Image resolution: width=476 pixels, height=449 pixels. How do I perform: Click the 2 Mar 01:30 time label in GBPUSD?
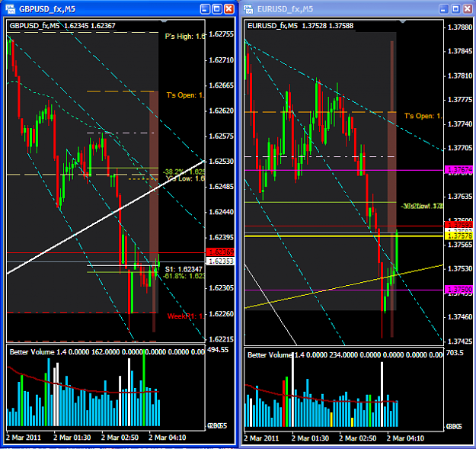pos(72,438)
